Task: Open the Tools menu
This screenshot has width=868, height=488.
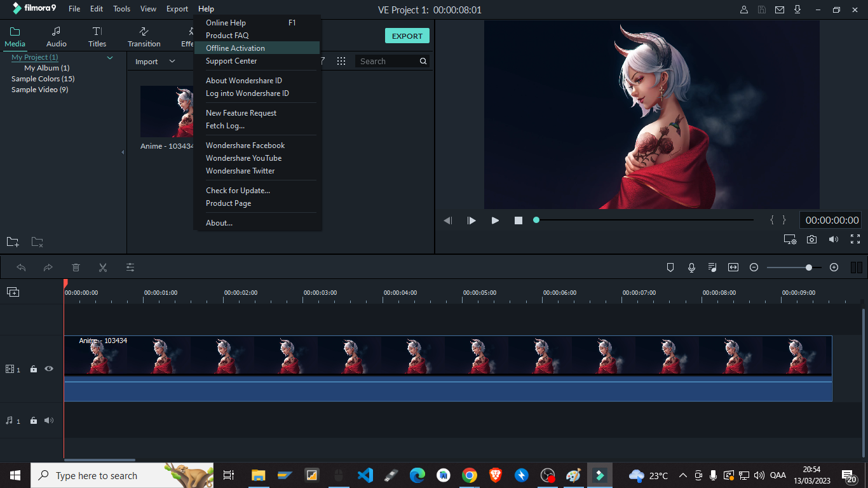Action: pos(121,9)
